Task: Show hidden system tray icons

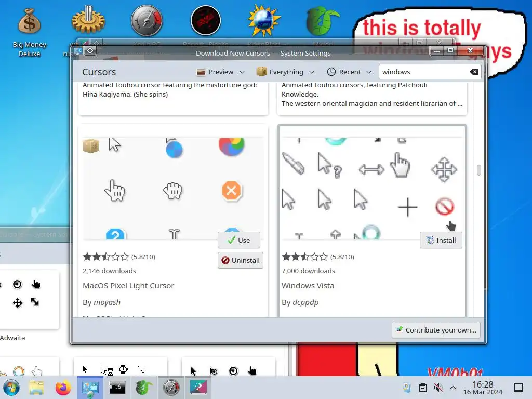Action: pyautogui.click(x=453, y=388)
